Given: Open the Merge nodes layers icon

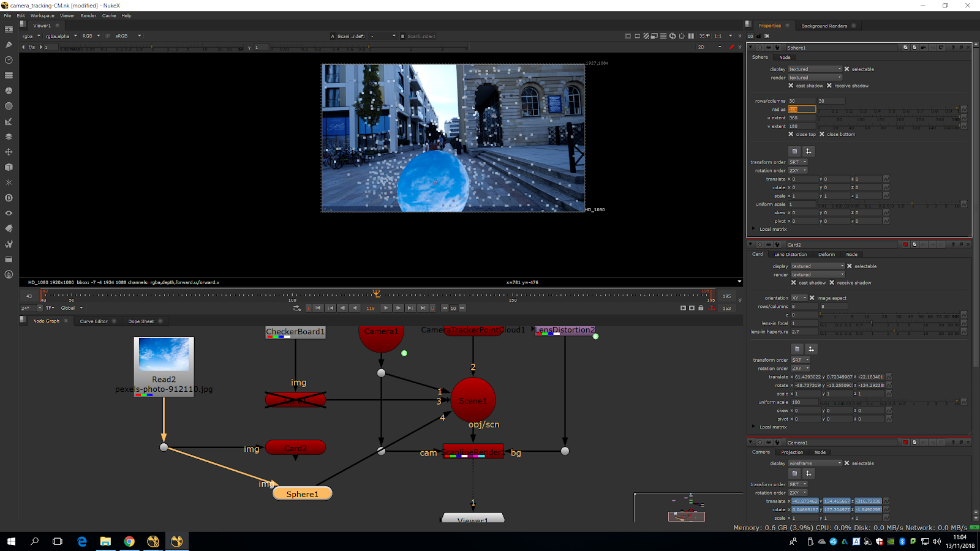Looking at the screenshot, I should click(x=9, y=137).
